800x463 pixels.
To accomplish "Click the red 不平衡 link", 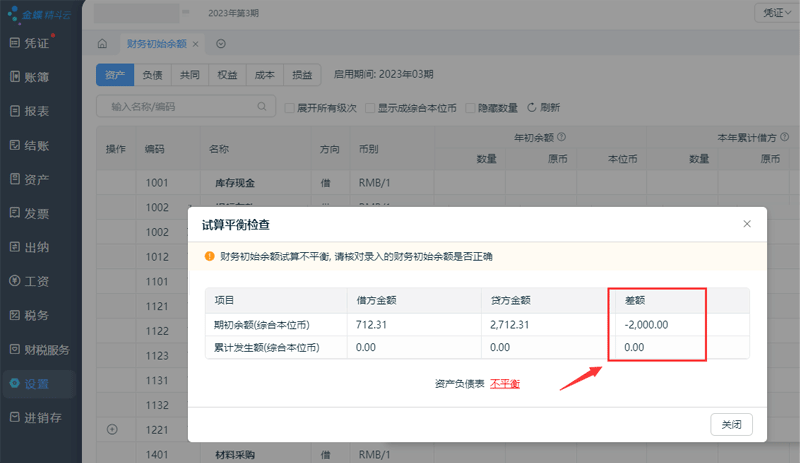I will (x=504, y=384).
